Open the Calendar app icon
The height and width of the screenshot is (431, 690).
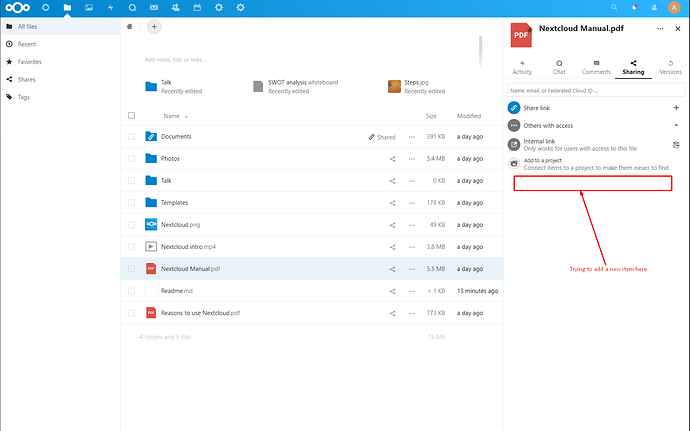[197, 7]
